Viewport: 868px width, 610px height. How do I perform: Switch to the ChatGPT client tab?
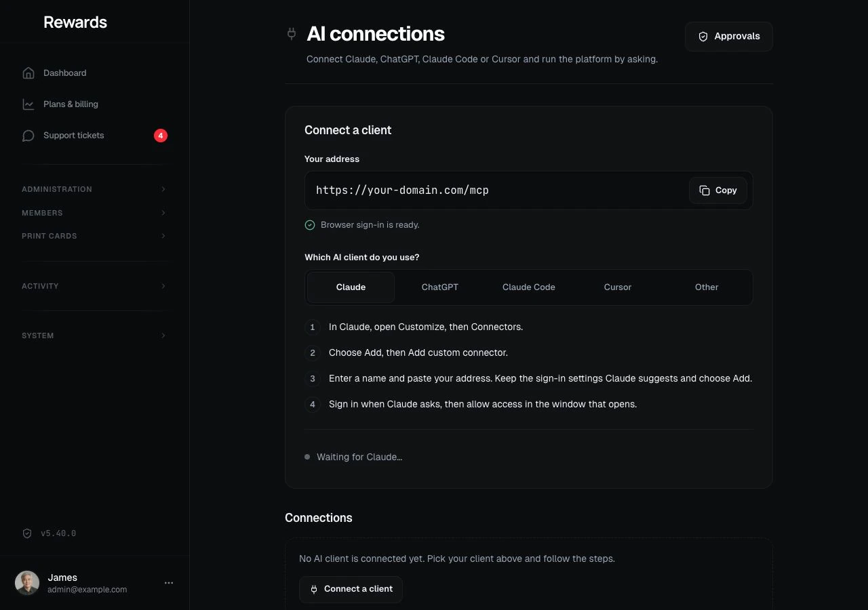440,287
